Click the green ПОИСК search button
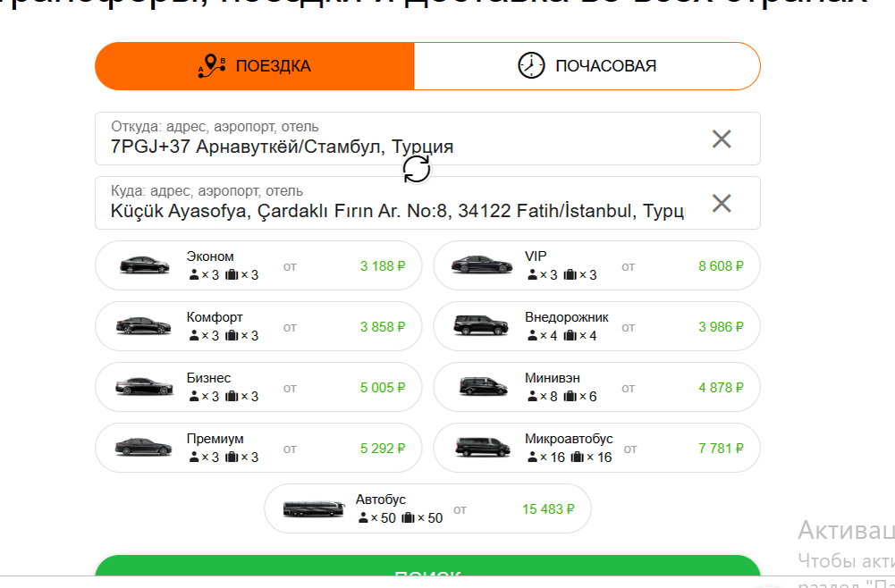This screenshot has height=588, width=895. point(427,566)
